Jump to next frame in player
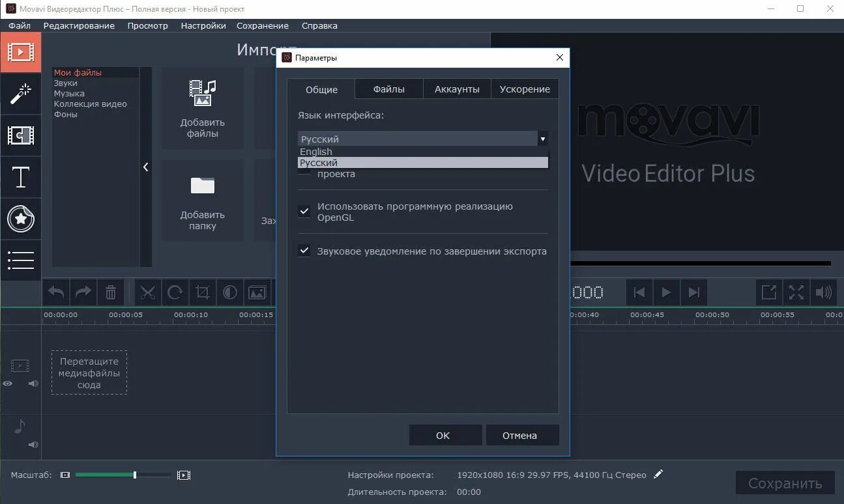 693,292
